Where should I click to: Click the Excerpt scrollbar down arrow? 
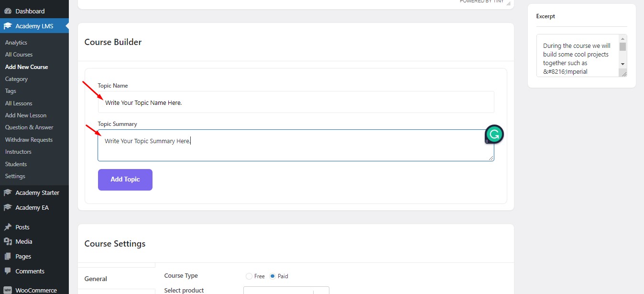pos(622,64)
